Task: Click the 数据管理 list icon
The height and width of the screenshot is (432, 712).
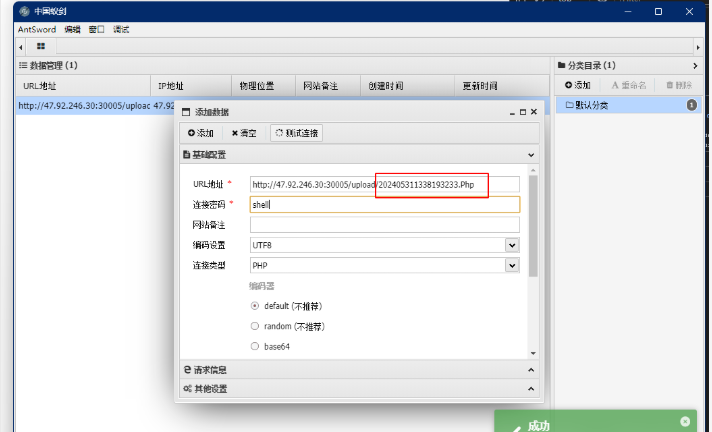Action: pyautogui.click(x=23, y=65)
